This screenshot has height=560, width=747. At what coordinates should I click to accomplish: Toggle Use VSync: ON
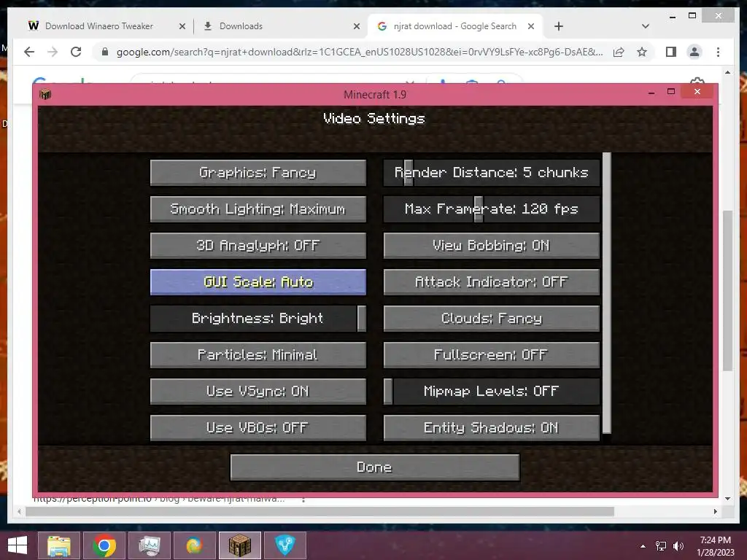(x=258, y=392)
